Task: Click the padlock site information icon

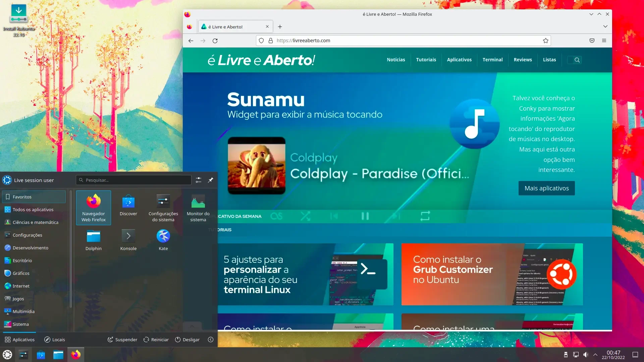Action: click(x=271, y=41)
